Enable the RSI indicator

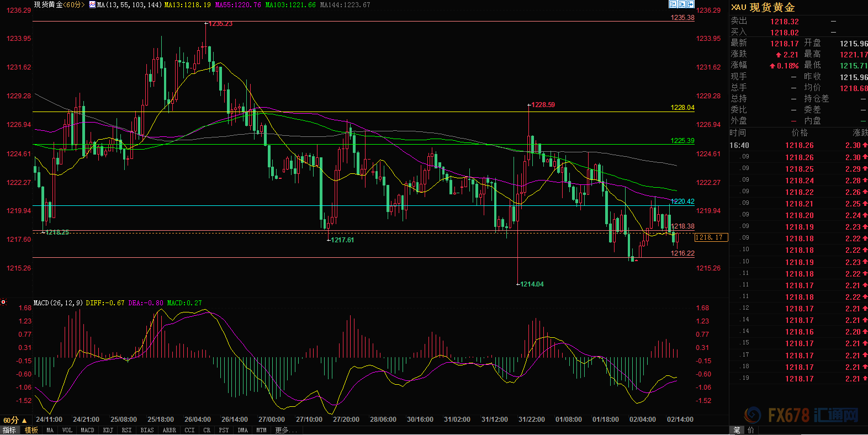pyautogui.click(x=126, y=430)
